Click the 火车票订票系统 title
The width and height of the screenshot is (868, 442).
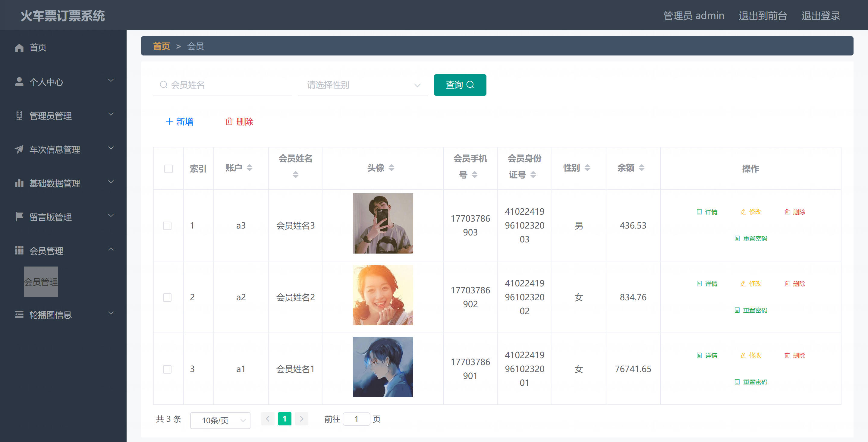point(63,15)
